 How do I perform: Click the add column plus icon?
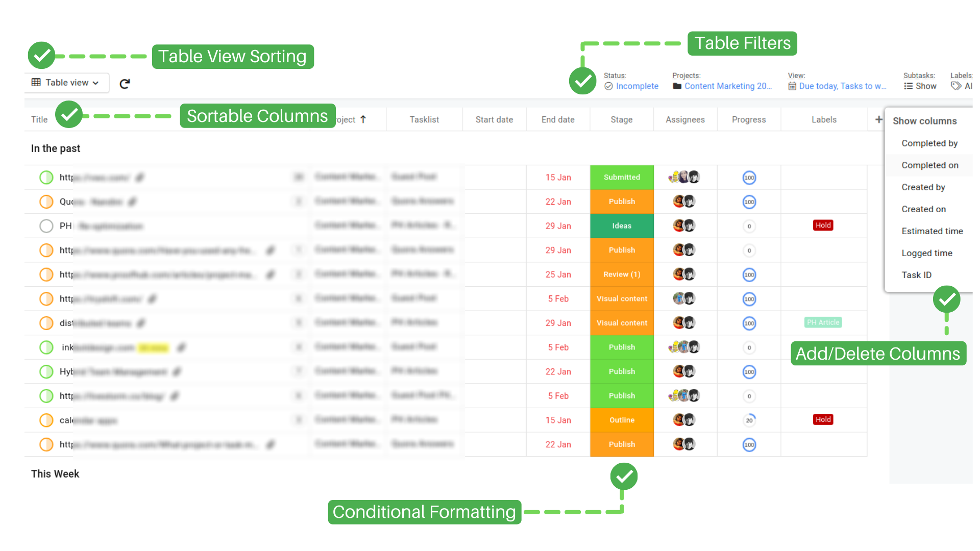click(x=878, y=120)
